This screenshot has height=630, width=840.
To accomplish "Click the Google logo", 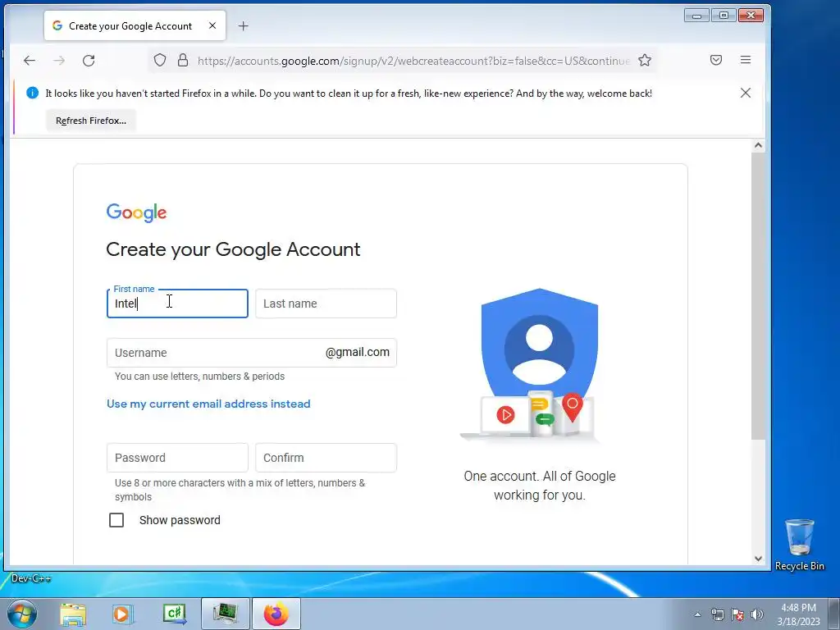I will 137,212.
